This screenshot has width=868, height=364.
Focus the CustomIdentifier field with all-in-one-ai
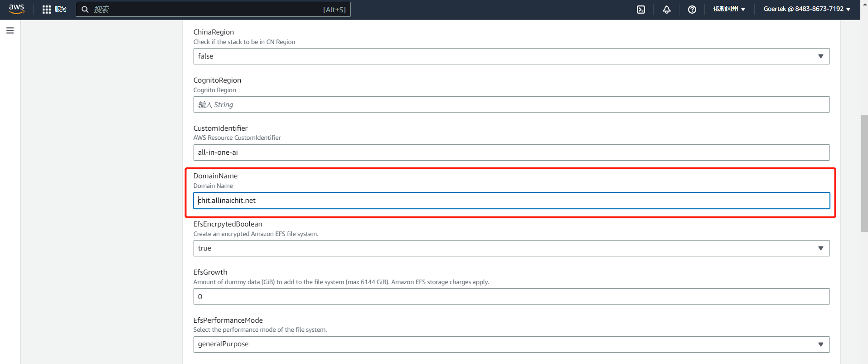511,152
